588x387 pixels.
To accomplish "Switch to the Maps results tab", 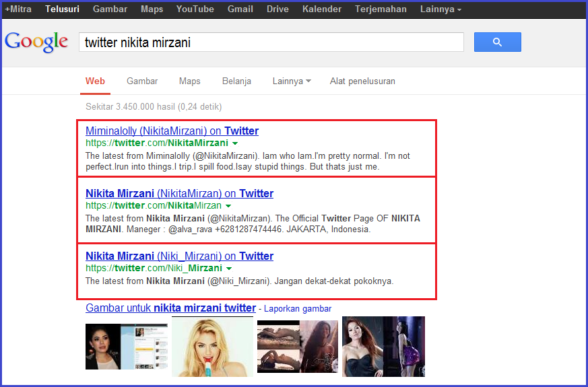I will (x=190, y=81).
